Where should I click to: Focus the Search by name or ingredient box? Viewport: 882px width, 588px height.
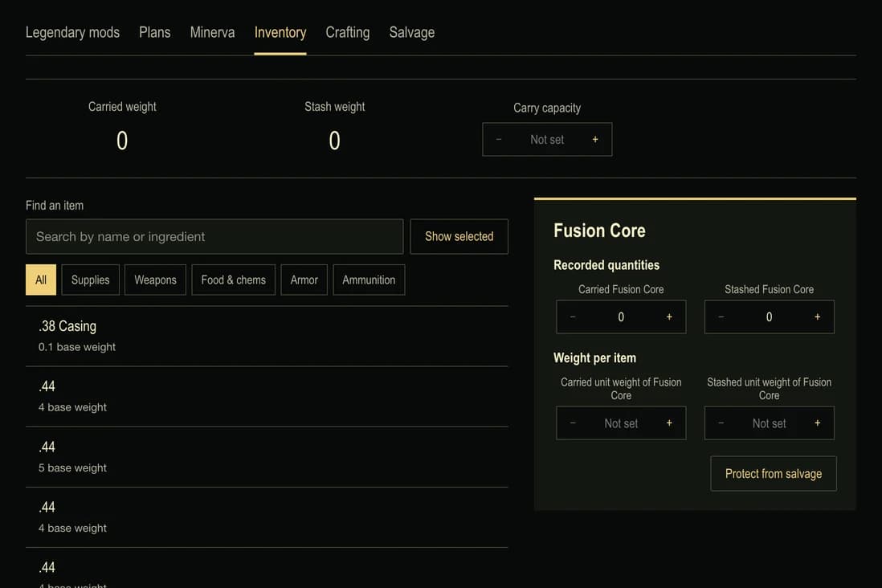pyautogui.click(x=214, y=236)
